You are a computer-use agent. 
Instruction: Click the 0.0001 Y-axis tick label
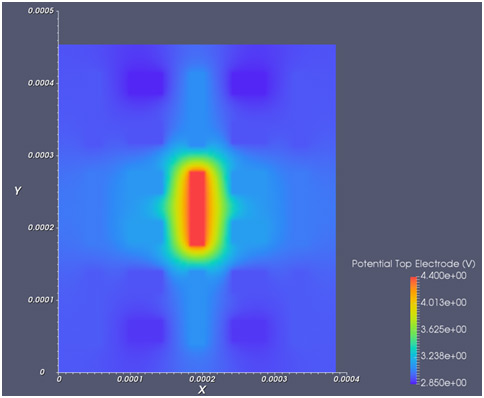pos(41,300)
